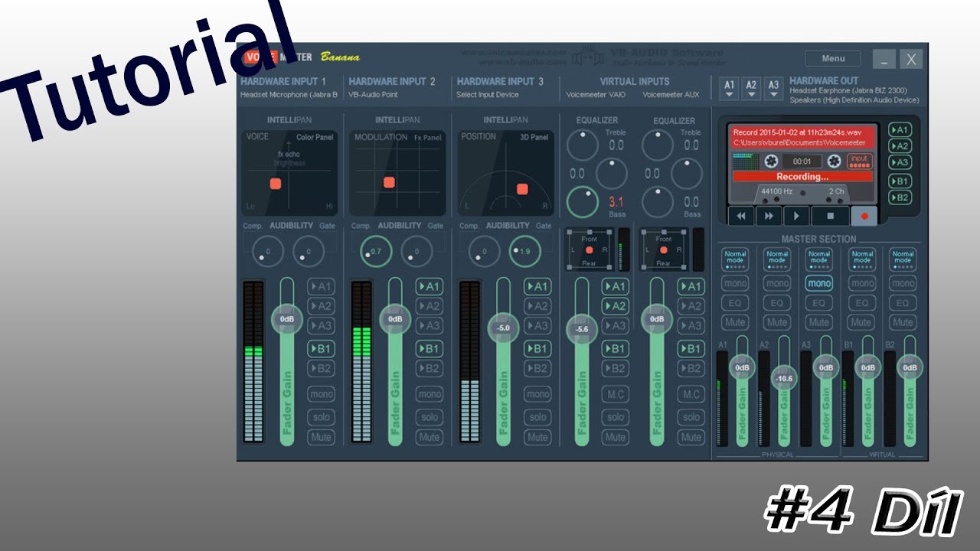
Task: Toggle recorder's B2 bus assignment
Action: pyautogui.click(x=900, y=197)
